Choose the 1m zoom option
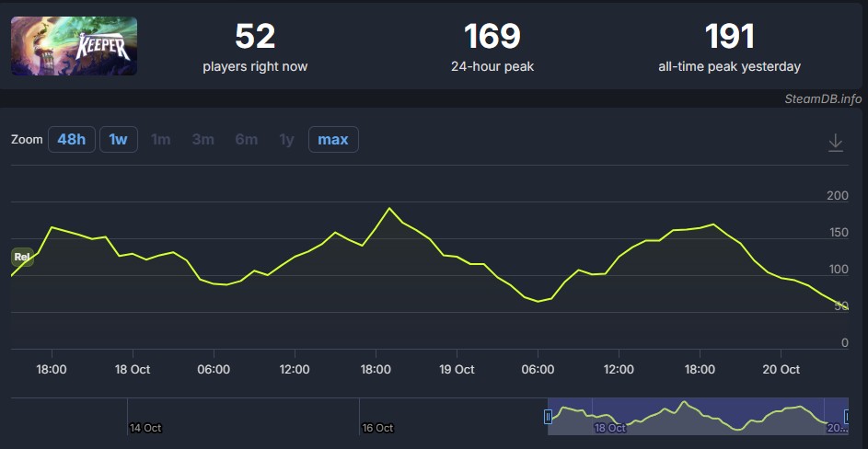The width and height of the screenshot is (868, 449). pos(161,140)
